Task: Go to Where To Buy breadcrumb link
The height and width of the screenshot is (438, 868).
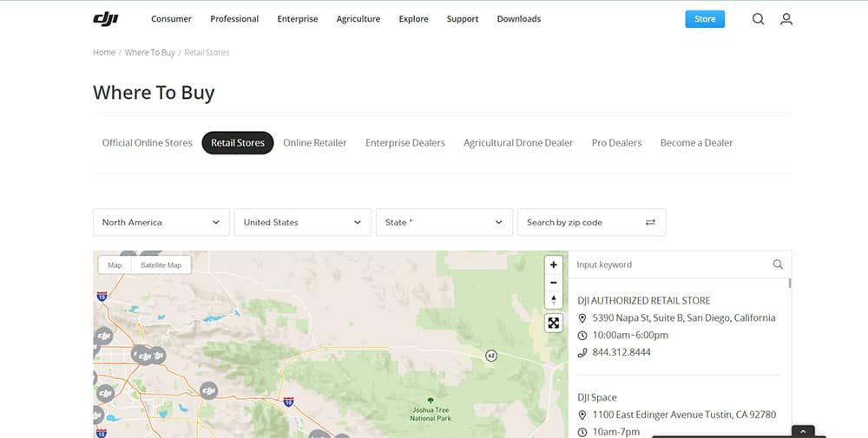Action: click(149, 53)
